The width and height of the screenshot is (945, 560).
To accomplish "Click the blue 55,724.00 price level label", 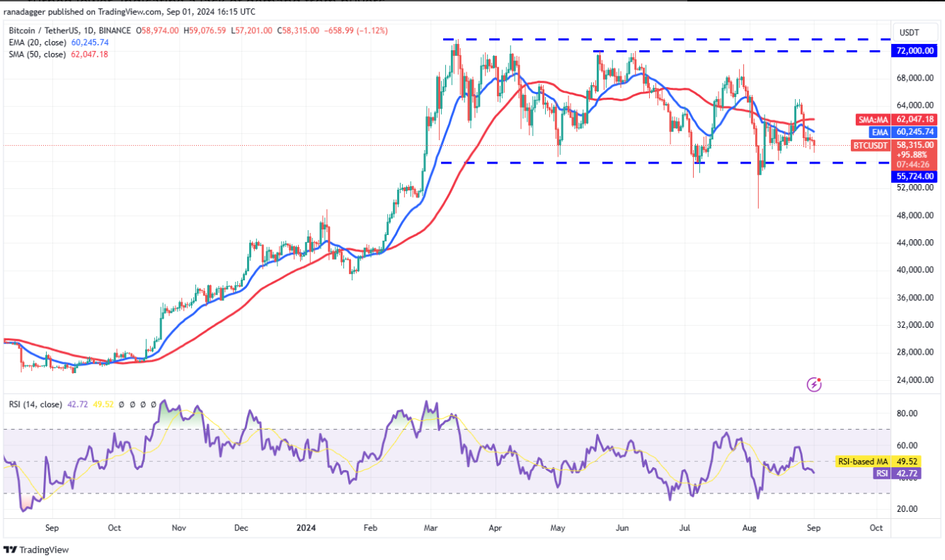I will click(913, 176).
